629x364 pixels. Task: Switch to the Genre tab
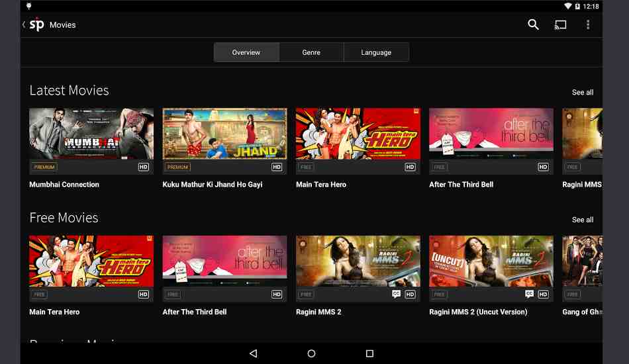tap(311, 52)
